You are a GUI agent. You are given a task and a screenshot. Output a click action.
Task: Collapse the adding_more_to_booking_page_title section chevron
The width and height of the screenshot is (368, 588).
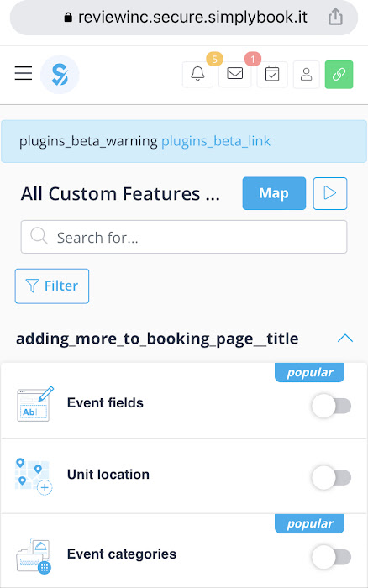(345, 339)
